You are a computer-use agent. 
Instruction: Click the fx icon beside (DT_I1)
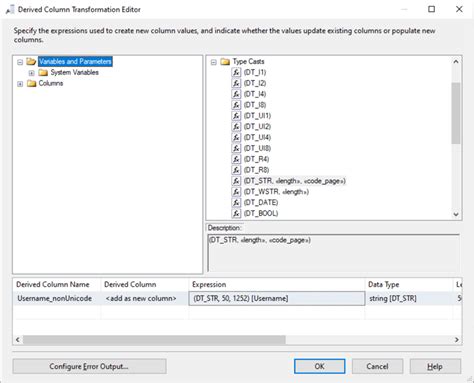[236, 72]
